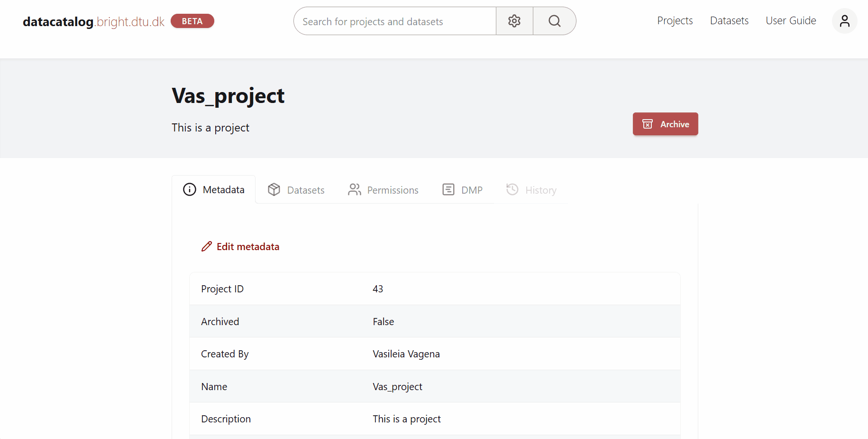Archive the Vas_project project
Screen dimensions: 868x439
pos(665,124)
